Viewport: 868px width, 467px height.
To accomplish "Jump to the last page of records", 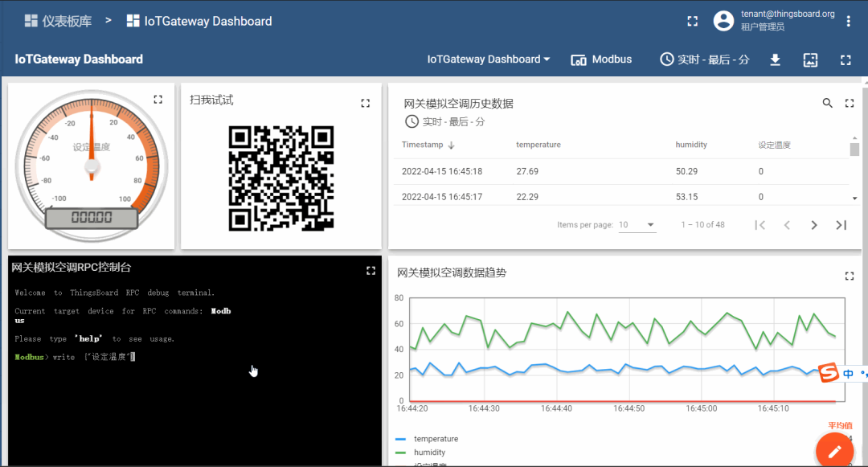I will click(841, 225).
